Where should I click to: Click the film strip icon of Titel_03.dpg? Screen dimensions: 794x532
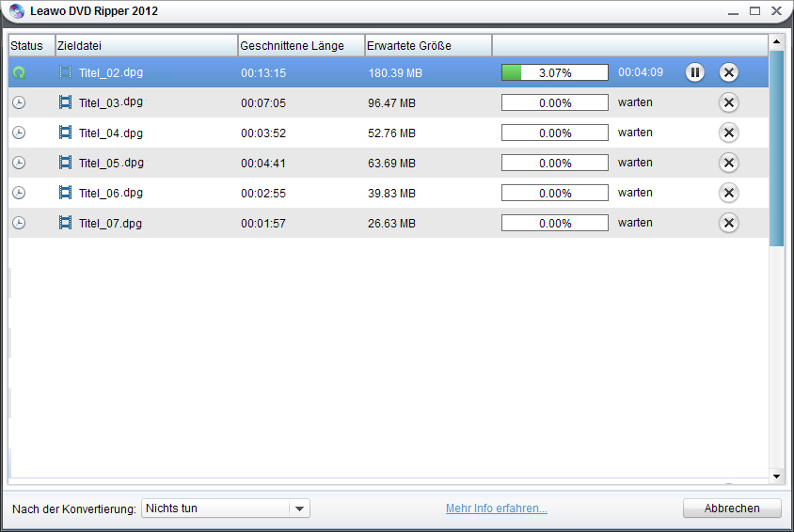pyautogui.click(x=65, y=102)
